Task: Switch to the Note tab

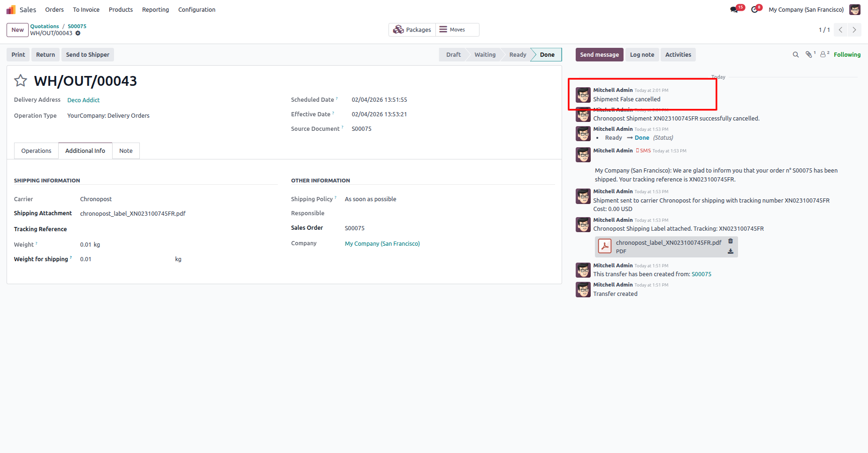Action: tap(126, 151)
